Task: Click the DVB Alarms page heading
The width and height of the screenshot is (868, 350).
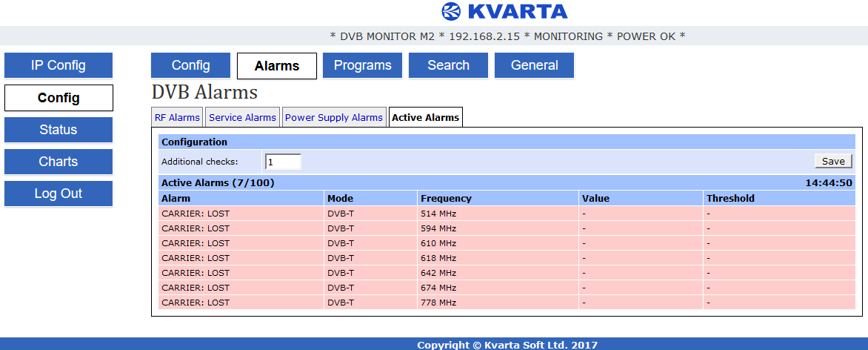Action: pos(204,92)
